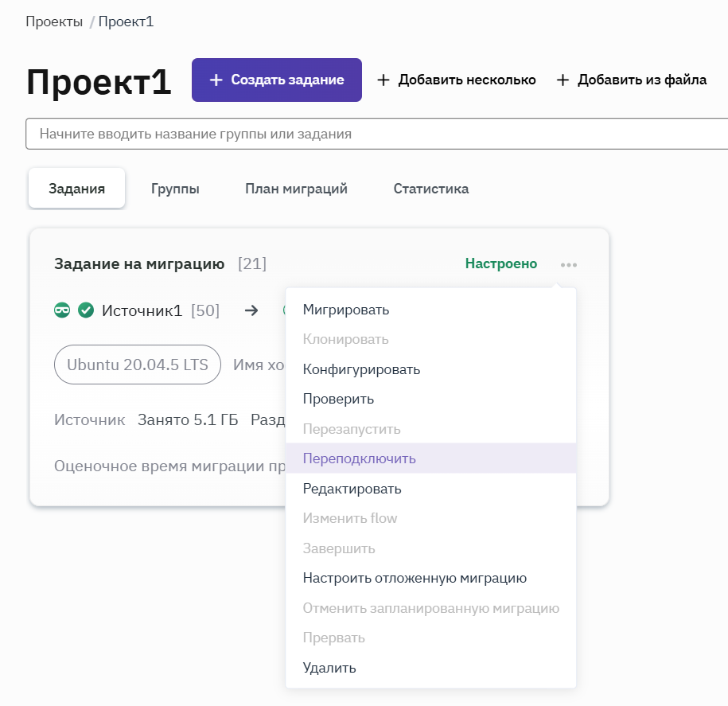This screenshot has height=706, width=728.
Task: Click the green checkmark icon next to Источник1
Action: pos(86,310)
